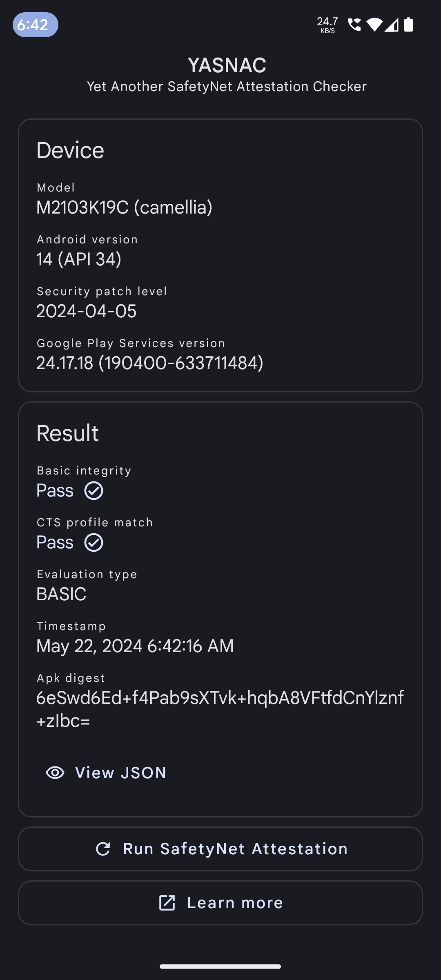Viewport: 441px width, 980px height.
Task: Tap the call indicator icon in status bar
Action: point(354,25)
